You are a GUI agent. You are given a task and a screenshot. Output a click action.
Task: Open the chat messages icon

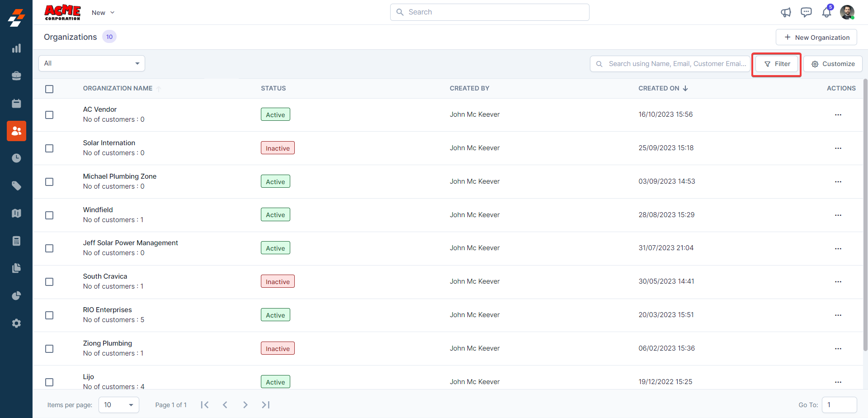tap(806, 12)
